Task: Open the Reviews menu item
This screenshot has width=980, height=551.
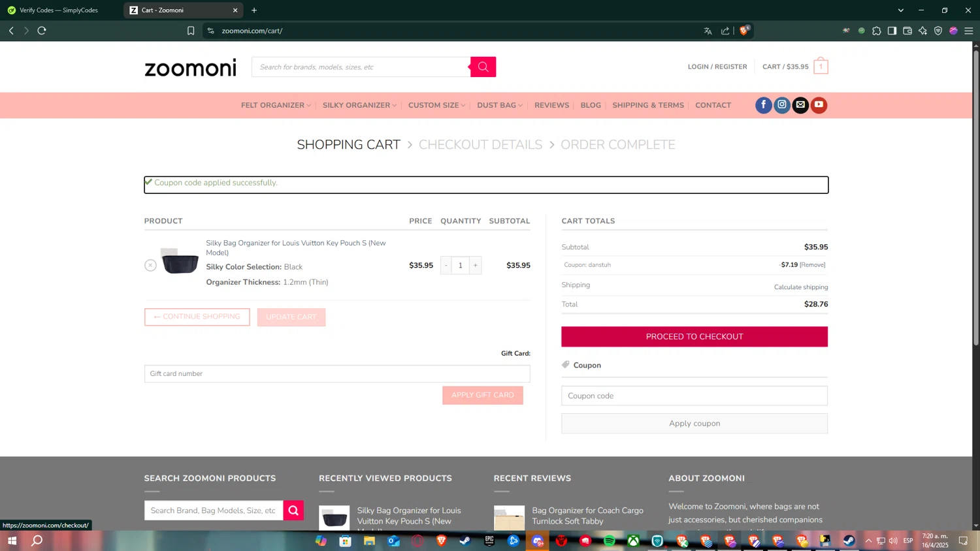Action: (551, 105)
